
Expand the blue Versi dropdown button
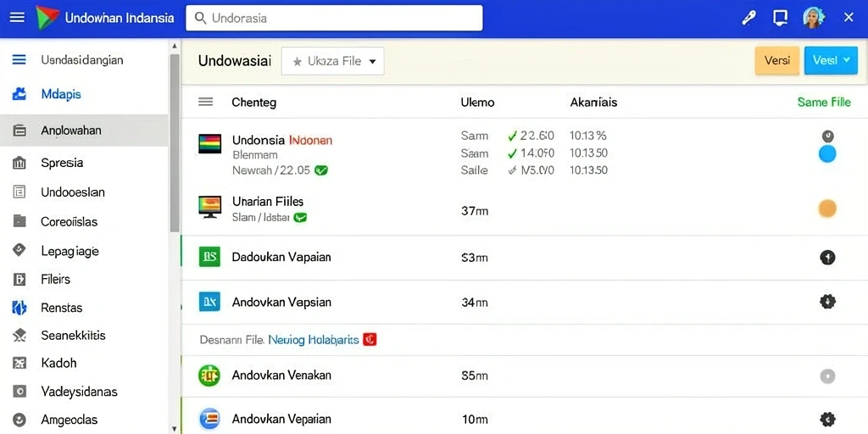point(831,60)
